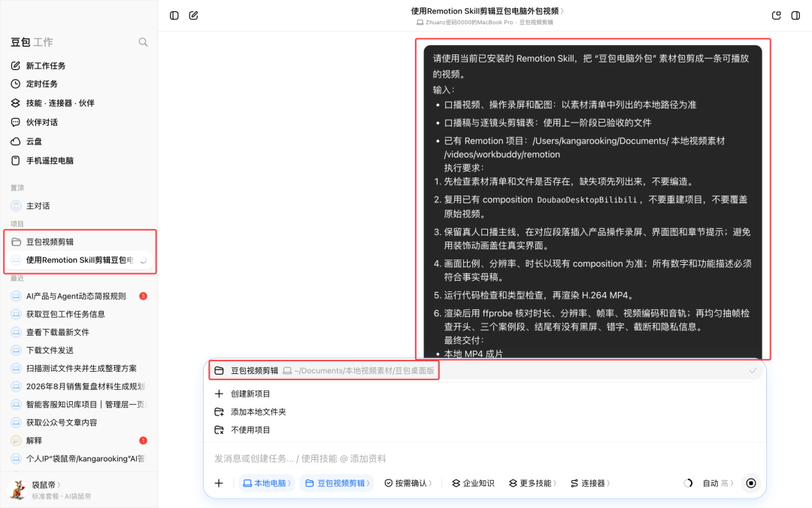The width and height of the screenshot is (812, 508).
Task: Toggle 企业知识 in composer toolbar
Action: (x=473, y=483)
